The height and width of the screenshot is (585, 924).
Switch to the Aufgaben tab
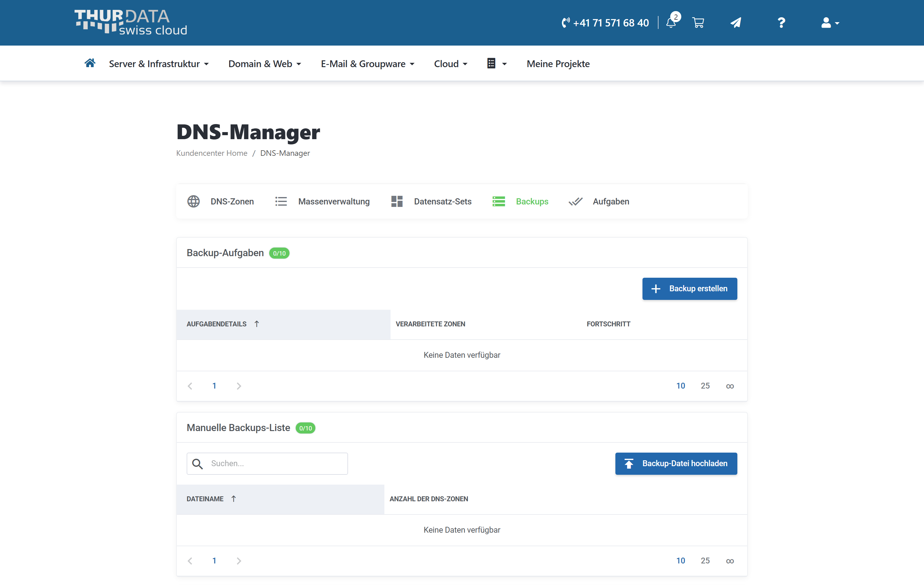599,201
